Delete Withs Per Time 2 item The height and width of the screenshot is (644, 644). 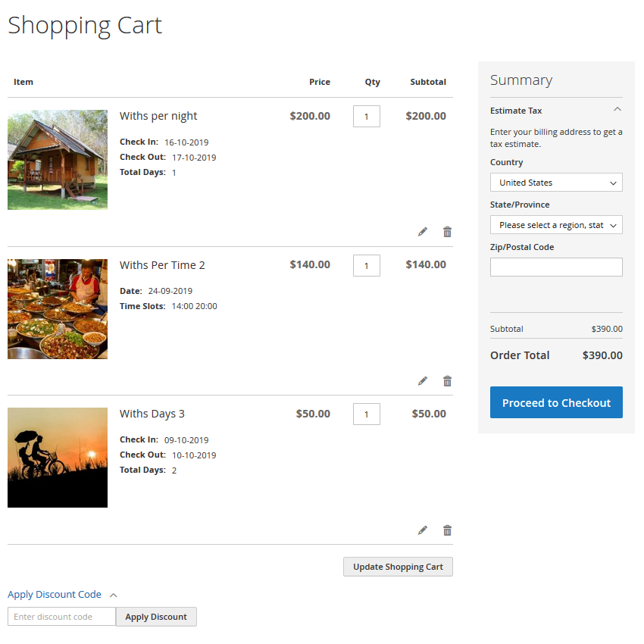coord(447,381)
